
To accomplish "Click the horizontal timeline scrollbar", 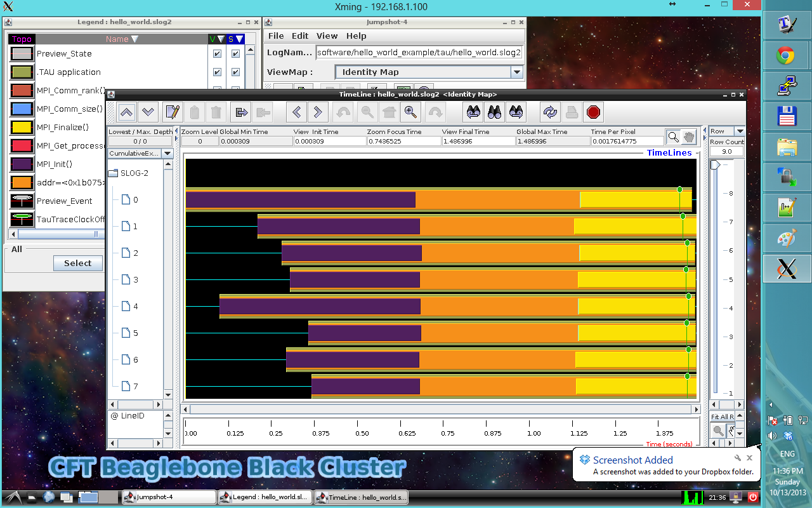I will coord(441,409).
